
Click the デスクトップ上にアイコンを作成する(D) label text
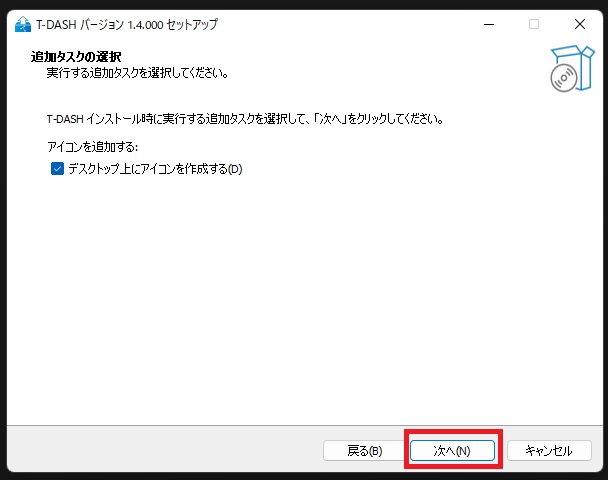tap(155, 169)
